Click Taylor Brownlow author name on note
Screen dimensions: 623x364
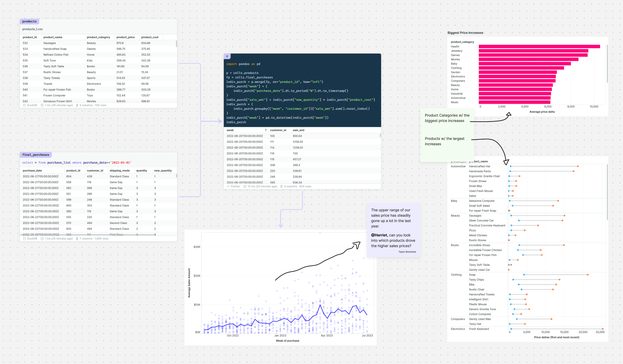click(407, 252)
